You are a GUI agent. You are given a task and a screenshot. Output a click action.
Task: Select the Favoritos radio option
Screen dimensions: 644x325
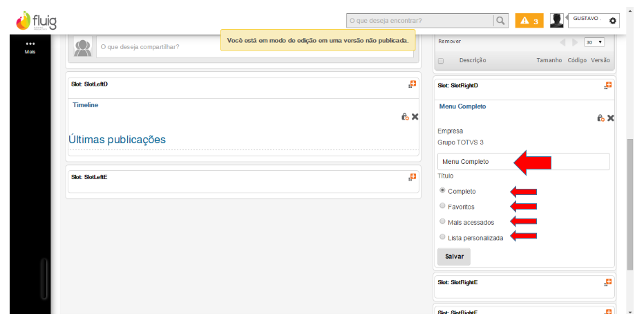(442, 205)
